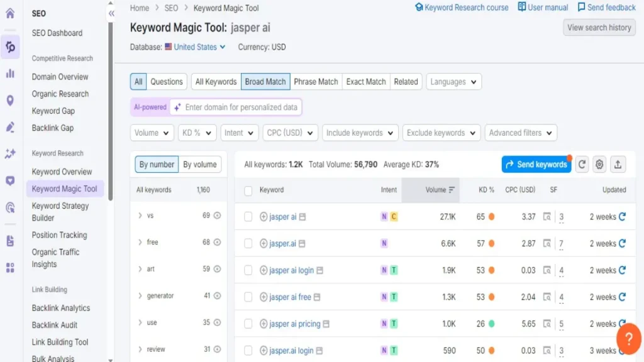644x362 pixels.
Task: Open the Exclude keywords dropdown
Action: pos(441,133)
